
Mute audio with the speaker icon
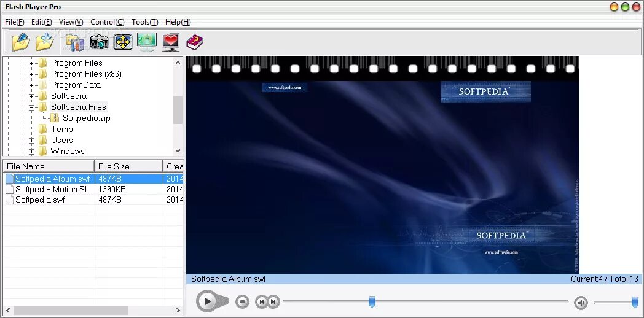(x=581, y=303)
